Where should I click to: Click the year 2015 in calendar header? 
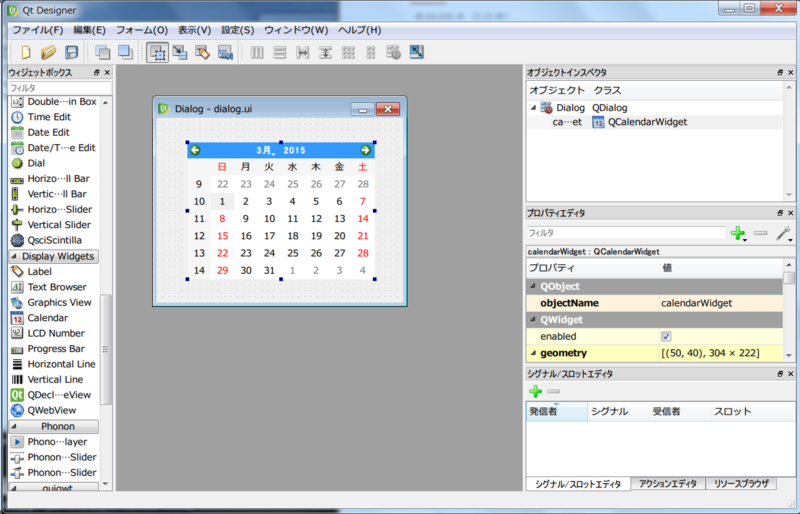pyautogui.click(x=294, y=151)
